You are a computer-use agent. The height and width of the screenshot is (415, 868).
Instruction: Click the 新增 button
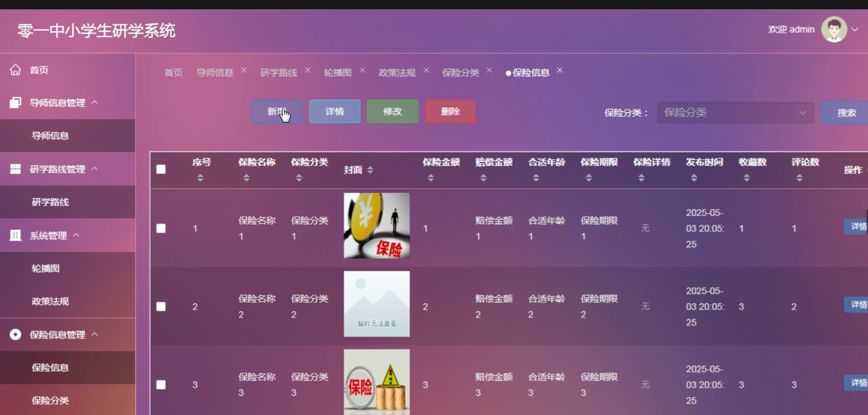[x=276, y=111]
